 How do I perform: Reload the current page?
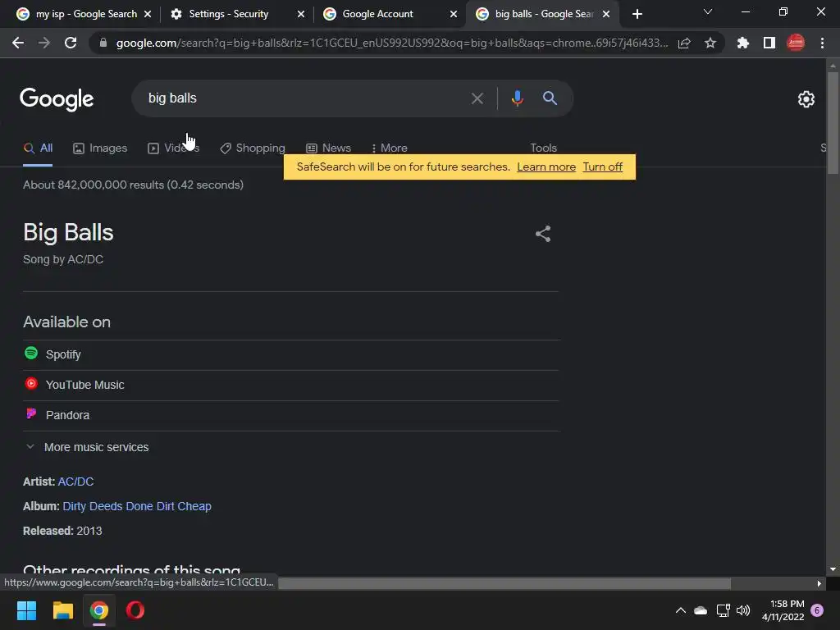point(71,43)
